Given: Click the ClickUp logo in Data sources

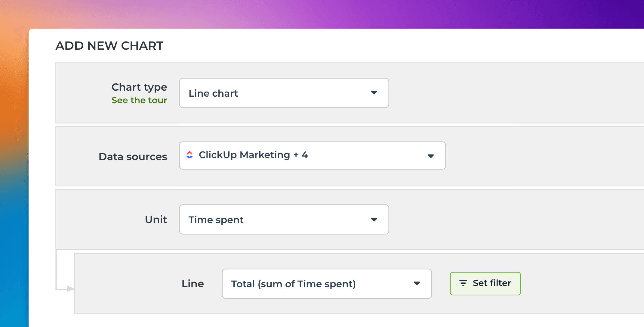Looking at the screenshot, I should click(190, 155).
